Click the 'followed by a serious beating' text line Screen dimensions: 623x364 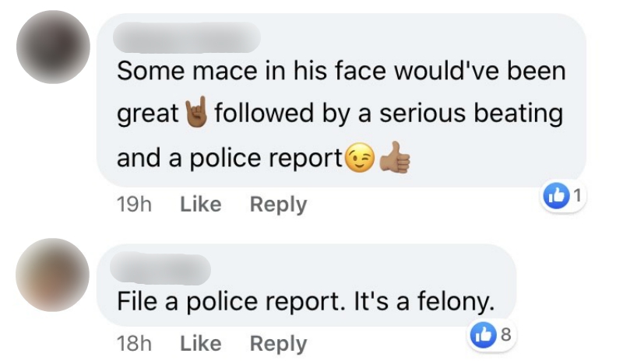click(389, 114)
